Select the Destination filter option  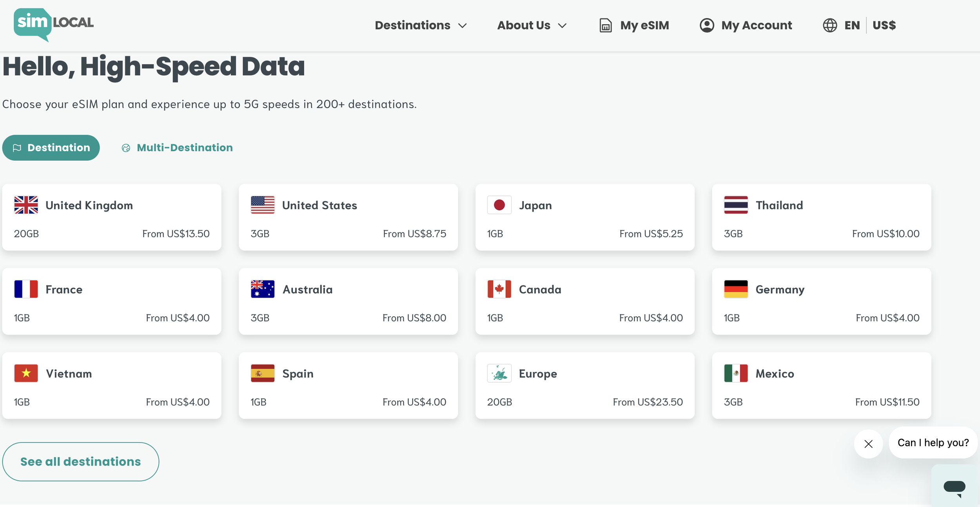pos(51,147)
